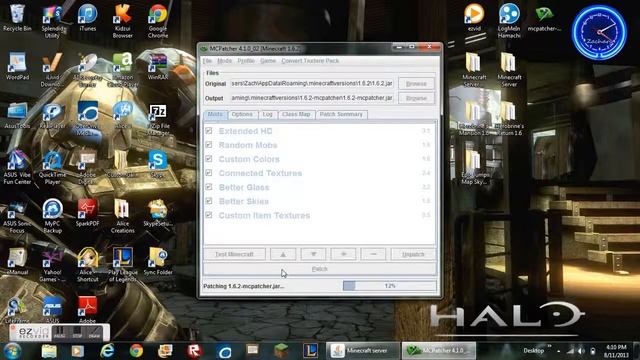Select the QuickTime Player desktop shortcut

coord(52,167)
